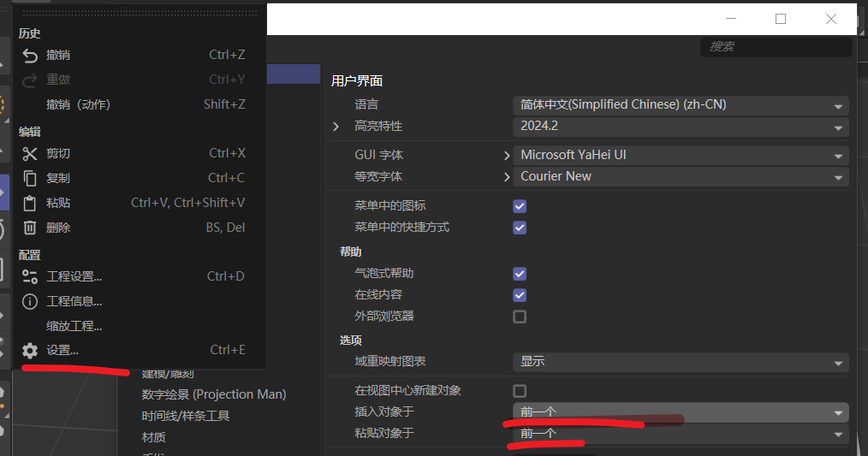The image size is (868, 456).
Task: Expand the 高亮特性 disclosure arrow
Action: point(336,127)
